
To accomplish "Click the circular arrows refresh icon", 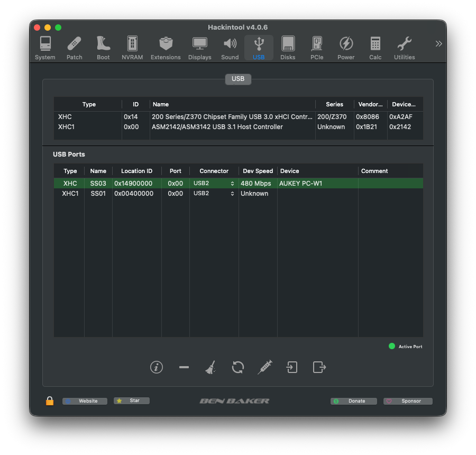I will [238, 367].
